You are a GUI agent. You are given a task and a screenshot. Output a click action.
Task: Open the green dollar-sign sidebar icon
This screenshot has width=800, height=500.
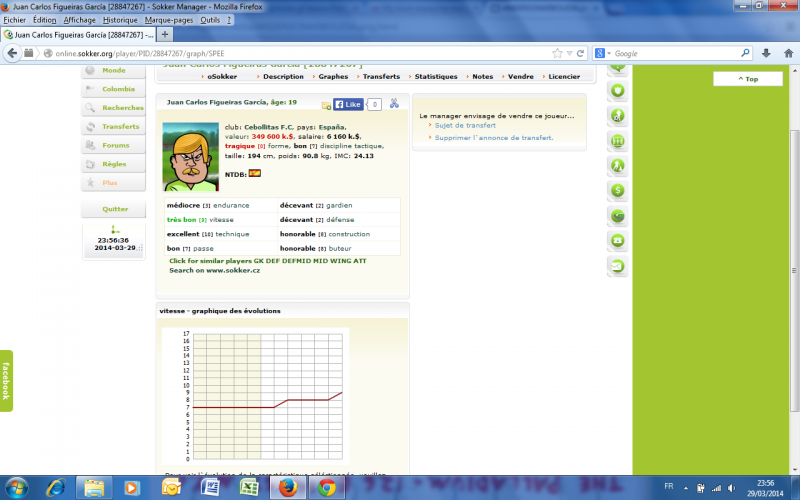[618, 189]
